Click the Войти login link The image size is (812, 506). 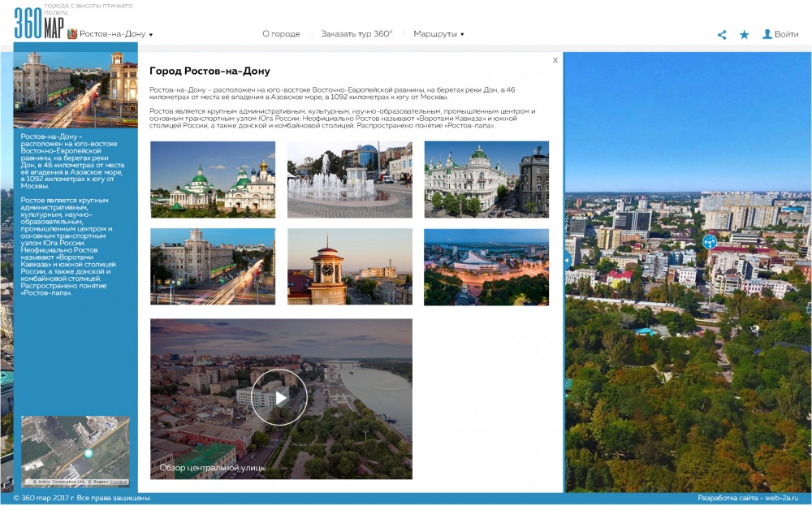point(786,34)
